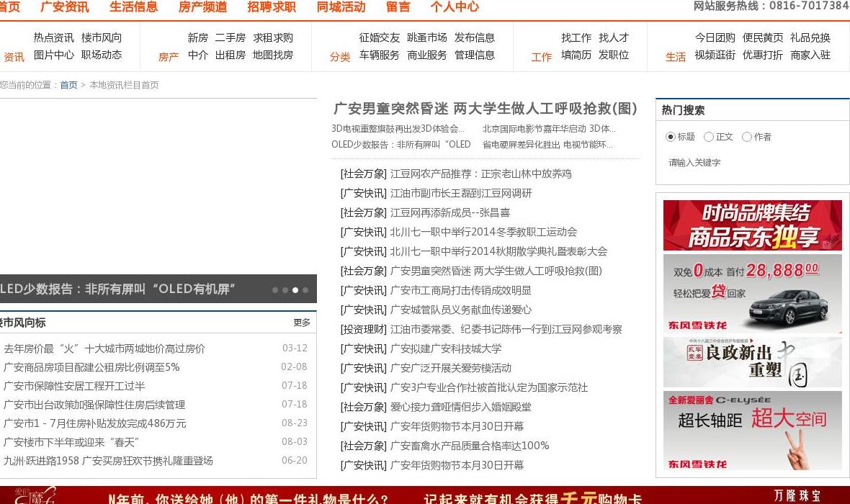Open article 爱心接力聋哑情侣步入婚姻殿堂

pos(461,407)
